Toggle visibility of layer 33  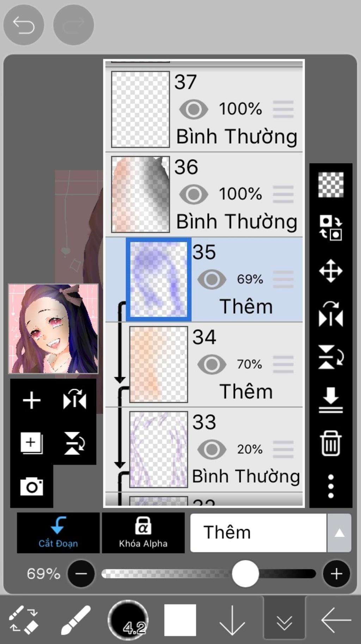coord(212,449)
